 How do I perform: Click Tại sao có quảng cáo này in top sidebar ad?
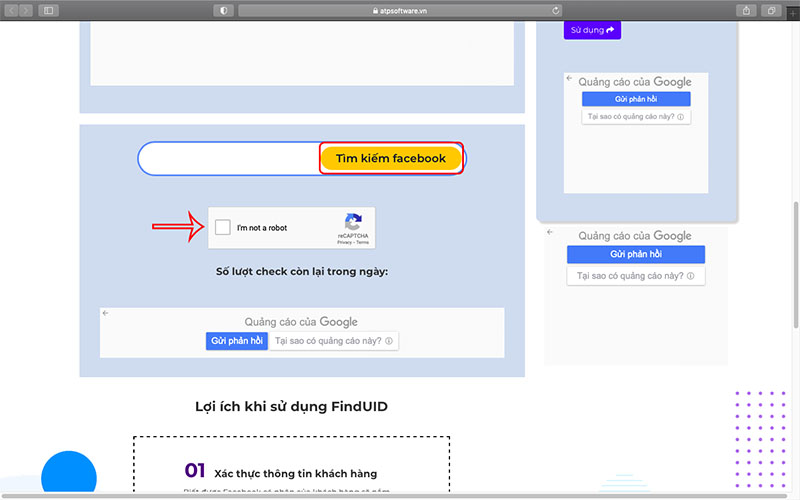click(x=636, y=116)
